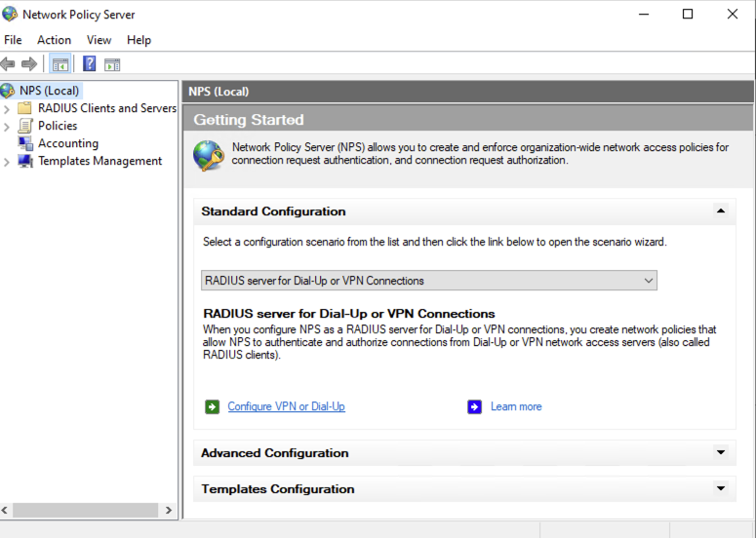The height and width of the screenshot is (538, 756).
Task: Click the Forward arrow toolbar icon
Action: [29, 64]
